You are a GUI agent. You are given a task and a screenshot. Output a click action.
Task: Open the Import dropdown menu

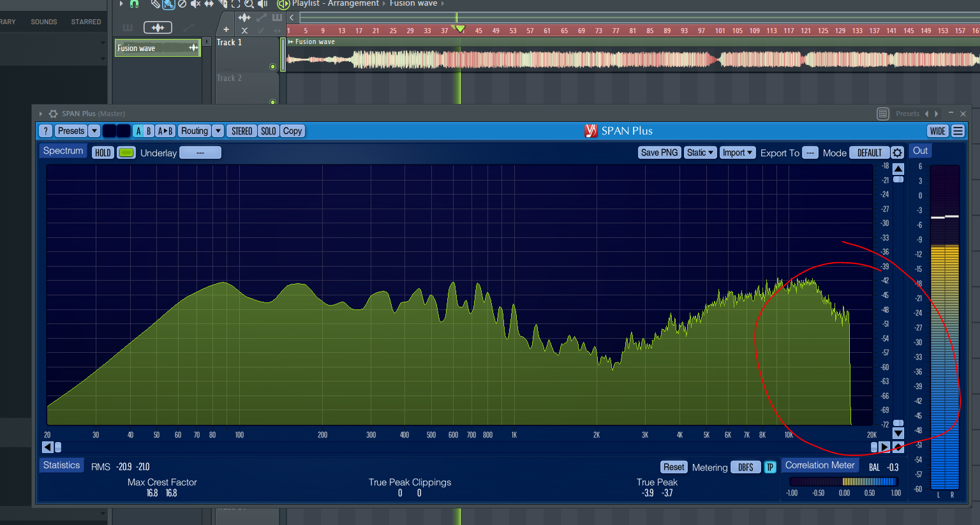[738, 152]
